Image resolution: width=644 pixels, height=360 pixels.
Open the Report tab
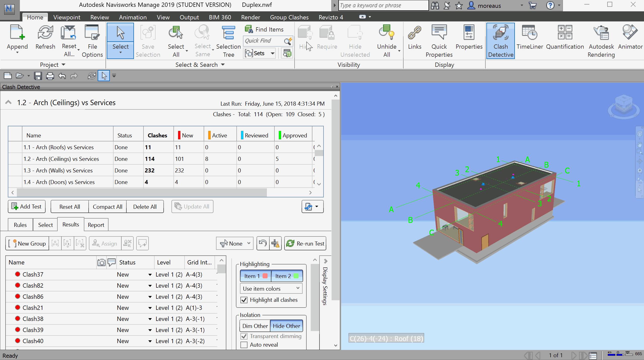96,225
